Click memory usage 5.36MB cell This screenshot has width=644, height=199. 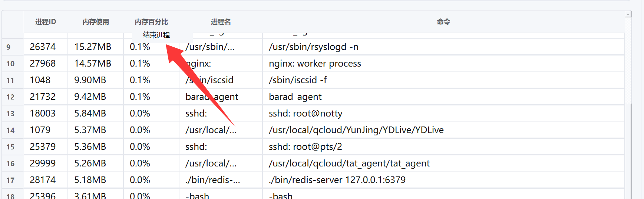[x=96, y=147]
